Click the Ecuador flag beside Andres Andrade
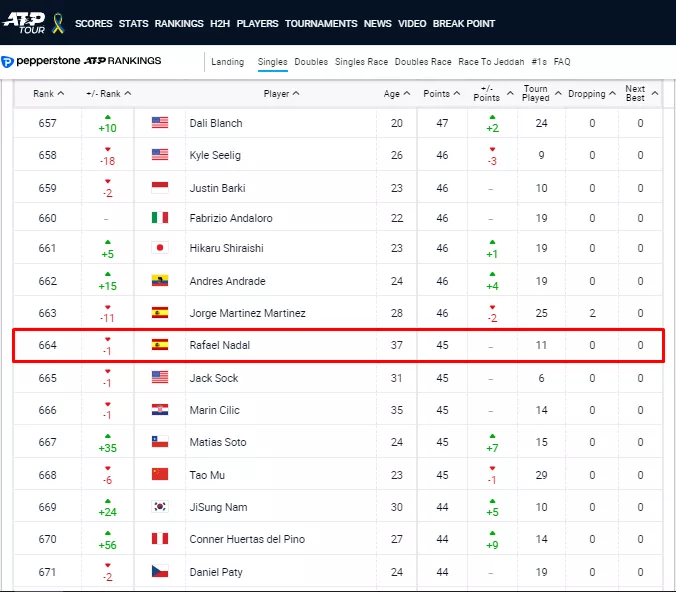676x592 pixels. pyautogui.click(x=160, y=281)
